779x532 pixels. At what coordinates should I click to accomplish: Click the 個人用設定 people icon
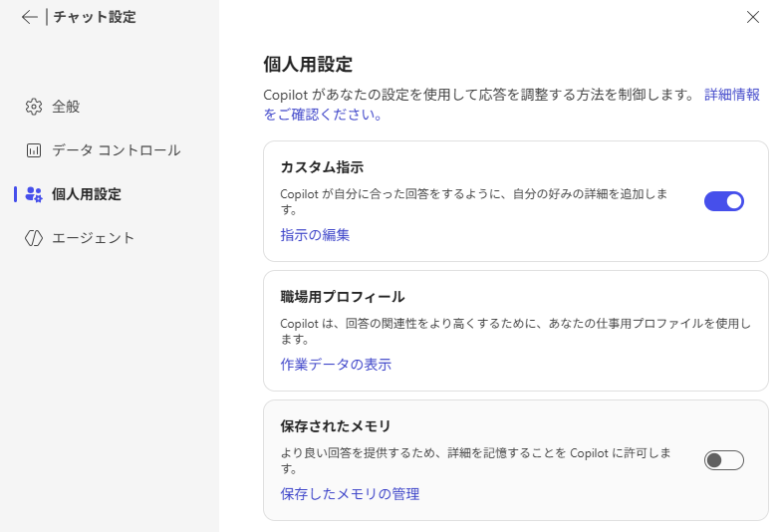click(34, 194)
